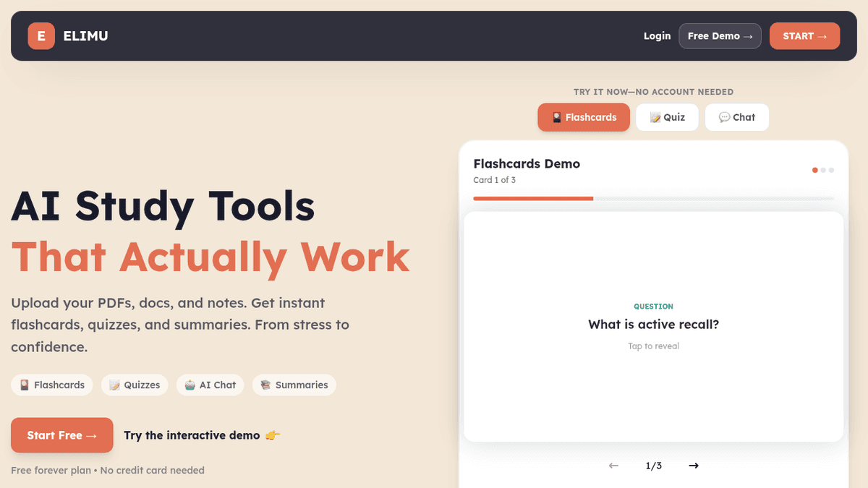Select the third card indicator dot
Screen dimensions: 868x488
(x=832, y=170)
